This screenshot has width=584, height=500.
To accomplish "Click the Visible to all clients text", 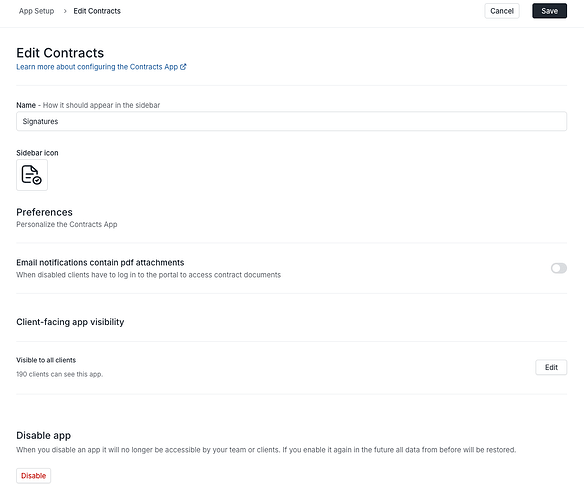I will [x=46, y=360].
